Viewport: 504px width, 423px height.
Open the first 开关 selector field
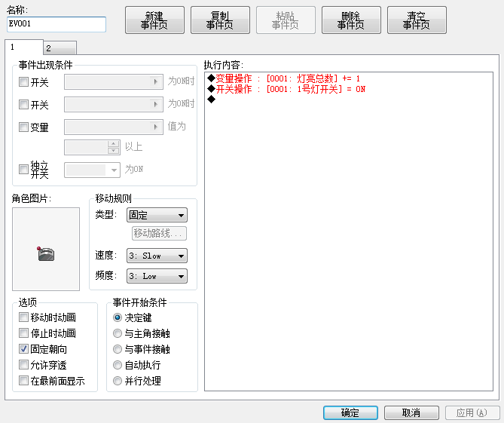tap(114, 81)
